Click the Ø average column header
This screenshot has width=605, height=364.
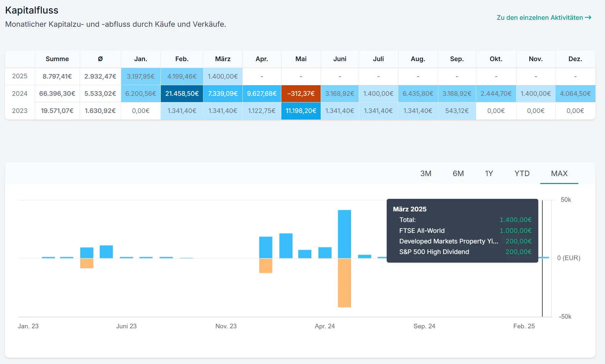(100, 59)
